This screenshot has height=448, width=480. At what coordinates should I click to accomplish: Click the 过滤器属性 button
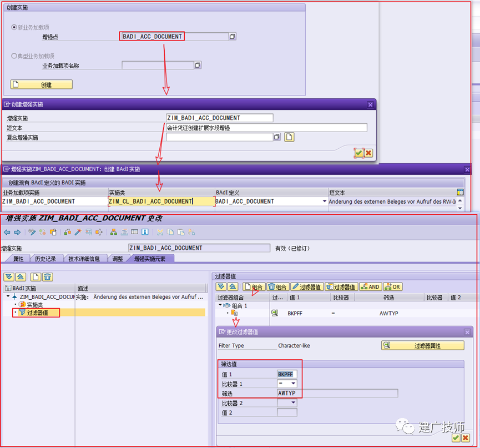(x=423, y=345)
